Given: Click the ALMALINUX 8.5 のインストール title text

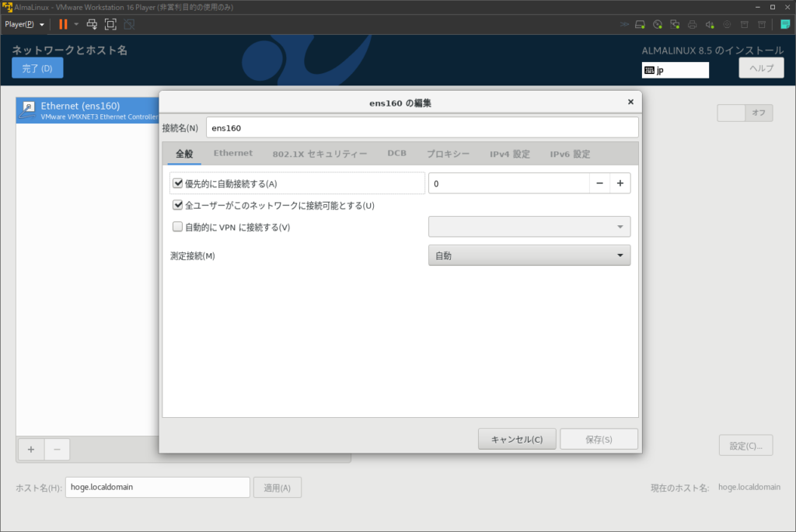Looking at the screenshot, I should [712, 50].
